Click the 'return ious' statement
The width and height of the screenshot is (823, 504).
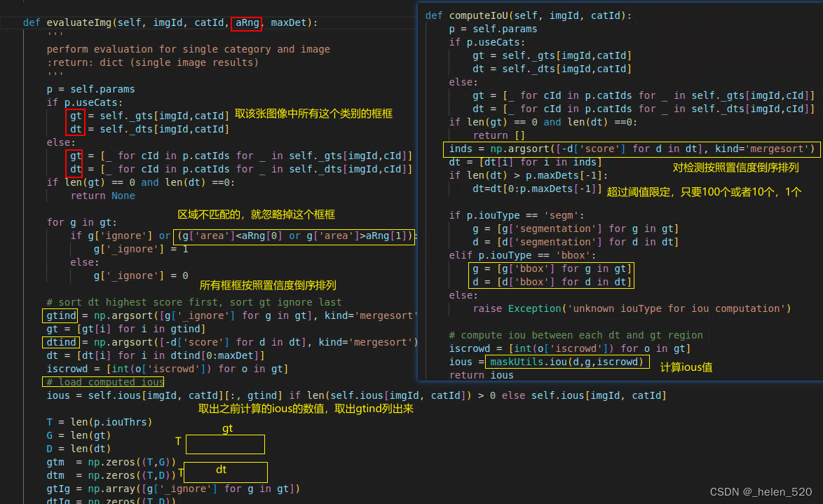tap(482, 376)
